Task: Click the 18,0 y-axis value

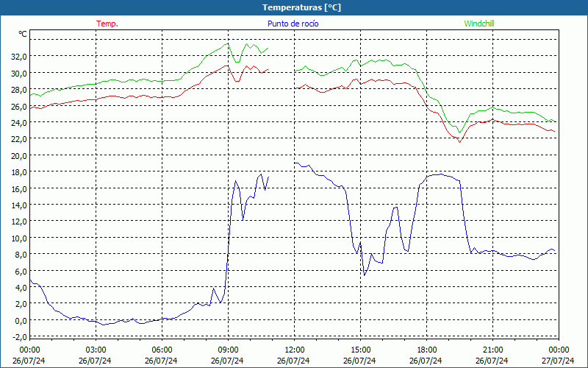Action: (x=19, y=172)
